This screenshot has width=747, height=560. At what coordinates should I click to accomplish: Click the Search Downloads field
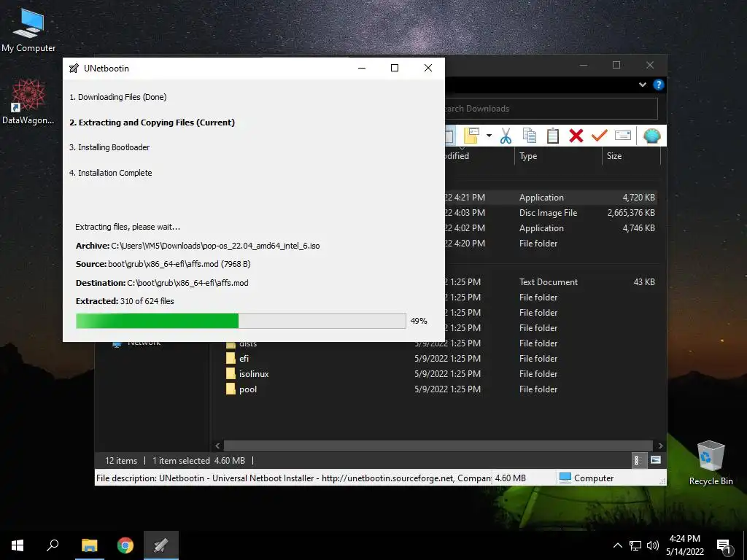[551, 109]
